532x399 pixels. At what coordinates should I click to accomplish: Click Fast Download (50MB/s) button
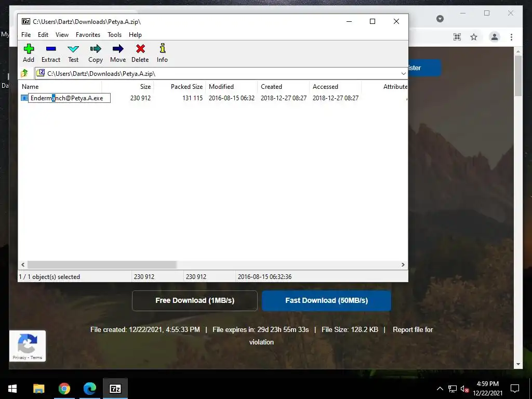[326, 301]
